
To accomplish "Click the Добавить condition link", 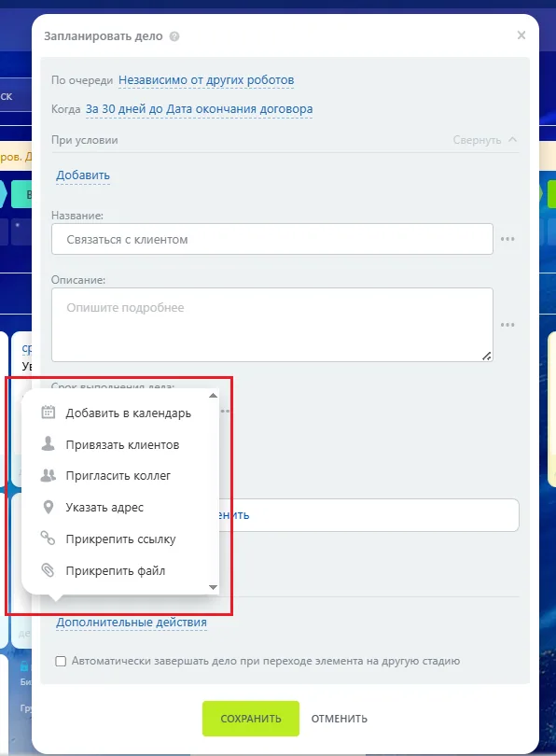I will coord(83,175).
